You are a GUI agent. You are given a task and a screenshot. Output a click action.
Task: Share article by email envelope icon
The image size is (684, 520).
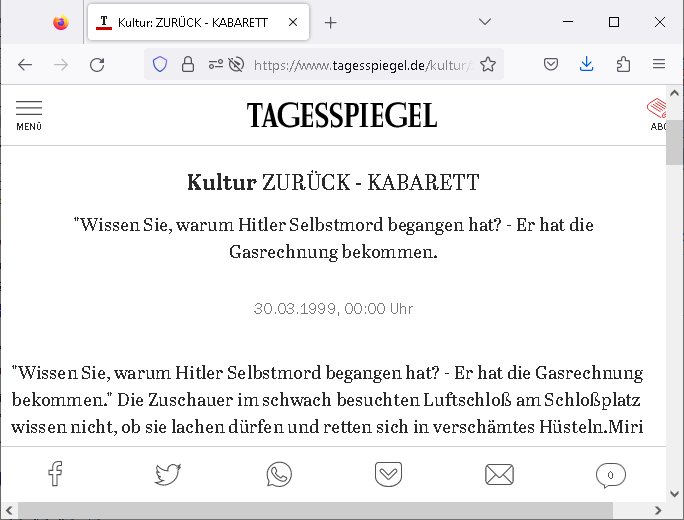click(x=499, y=474)
